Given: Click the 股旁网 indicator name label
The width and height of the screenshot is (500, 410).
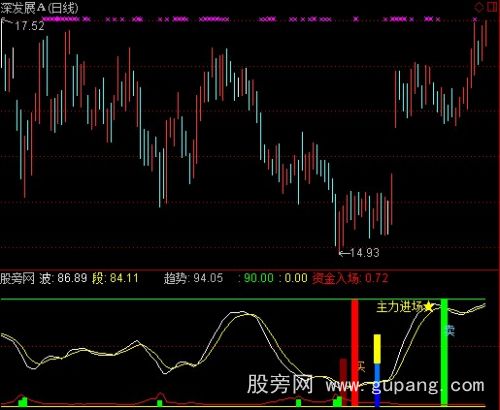Looking at the screenshot, I should 17,278.
